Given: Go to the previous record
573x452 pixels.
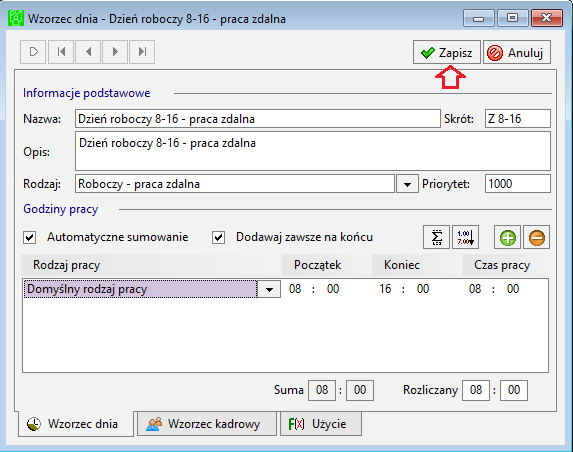Looking at the screenshot, I should pos(88,52).
